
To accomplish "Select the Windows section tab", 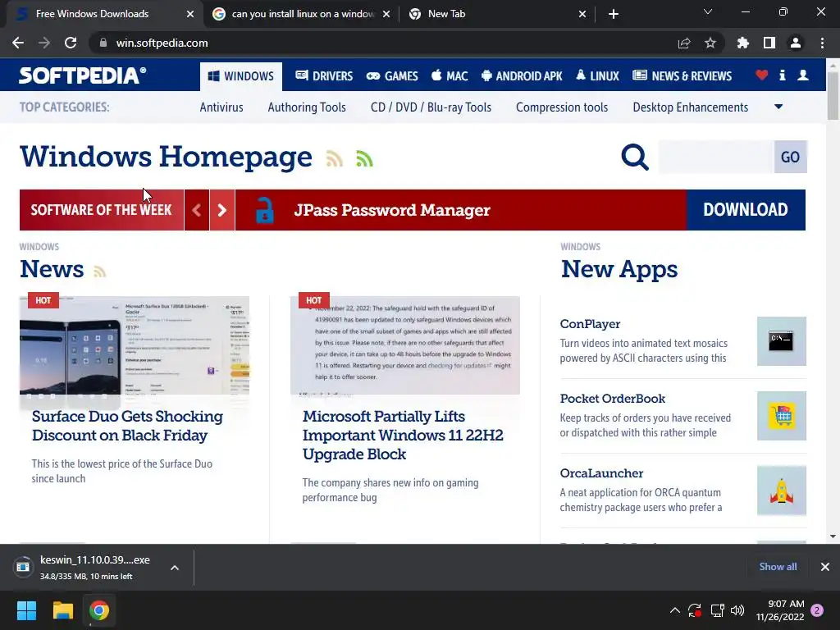I will [241, 76].
